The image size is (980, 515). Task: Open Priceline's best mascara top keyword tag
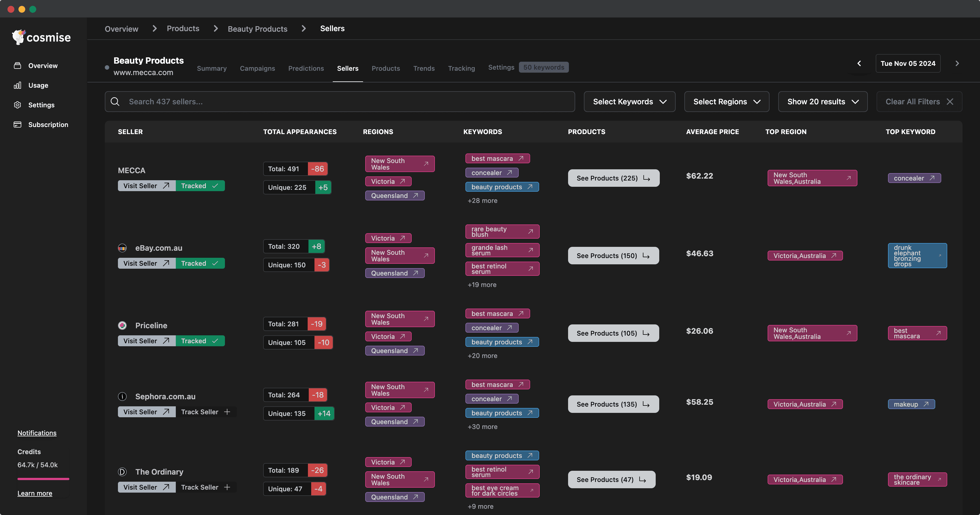coord(917,333)
